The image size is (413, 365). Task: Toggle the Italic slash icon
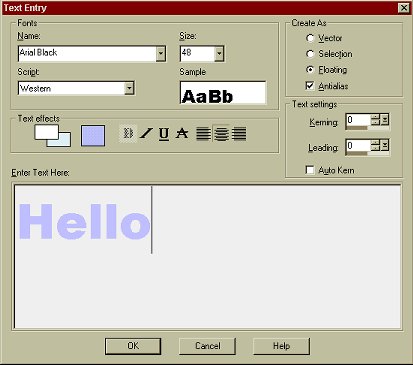tap(146, 133)
